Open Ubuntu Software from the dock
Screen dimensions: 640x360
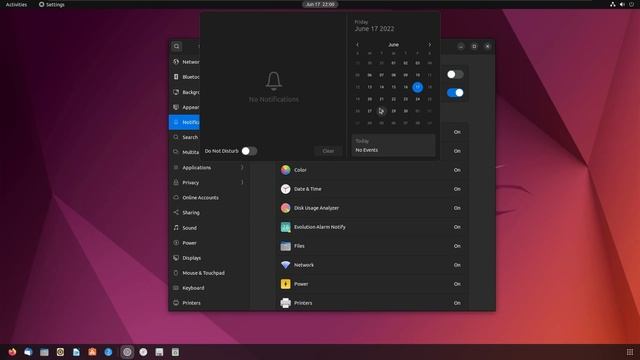point(92,352)
